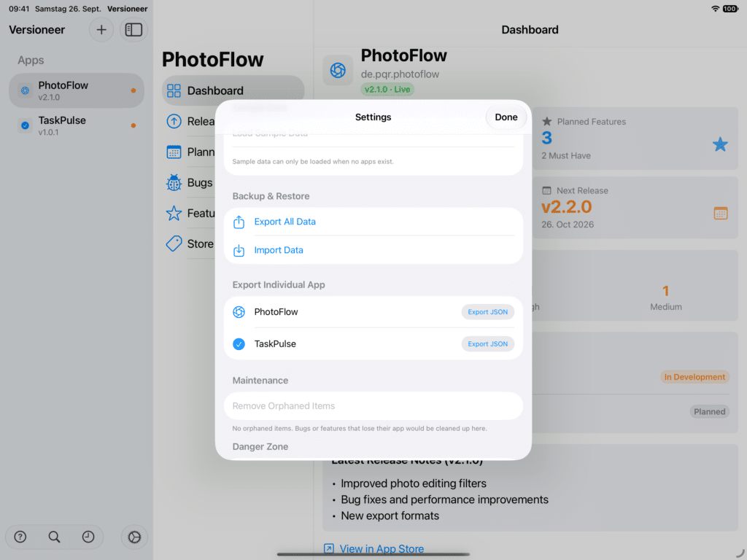Viewport: 747px width, 560px height.
Task: Select PhotoFlow app in sidebar
Action: pos(76,90)
